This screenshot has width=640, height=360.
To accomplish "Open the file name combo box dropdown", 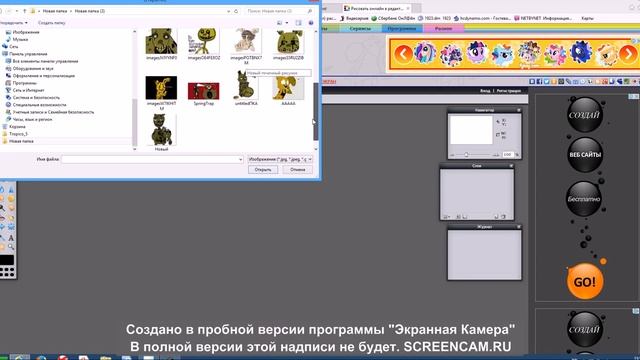I will click(x=240, y=160).
